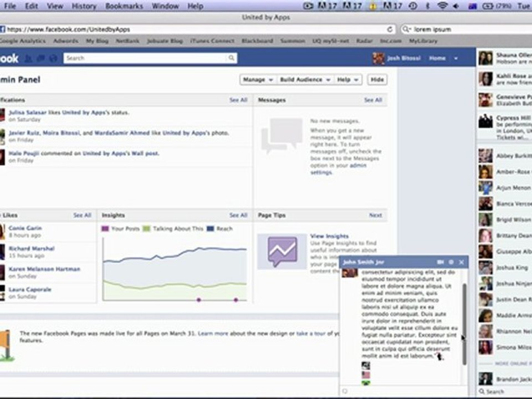
Task: Open Abbey's chat from sidebar thumbnail
Action: [x=485, y=156]
